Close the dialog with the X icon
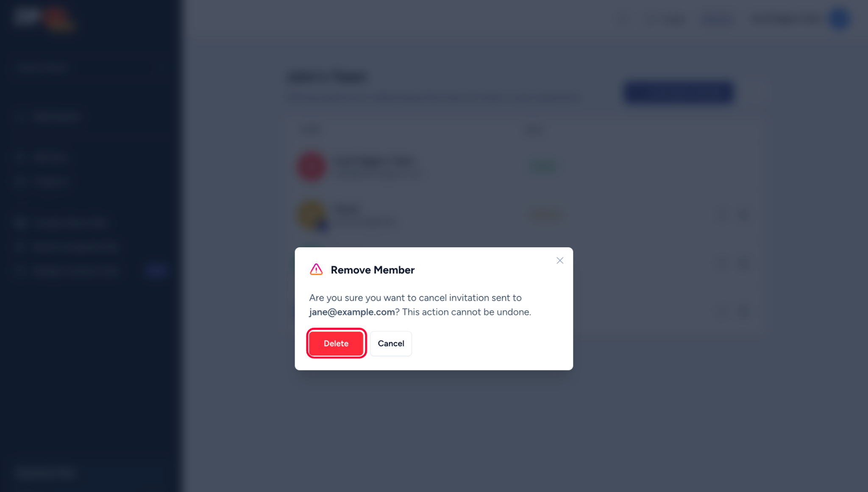The height and width of the screenshot is (492, 868). tap(560, 260)
